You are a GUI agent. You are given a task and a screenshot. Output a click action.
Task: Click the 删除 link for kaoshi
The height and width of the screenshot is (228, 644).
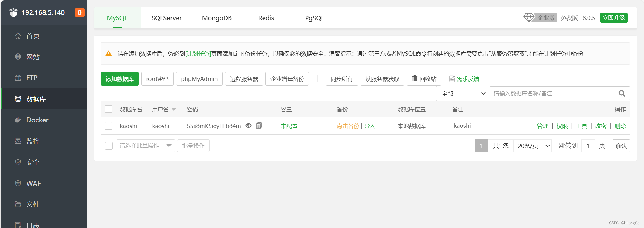(620, 126)
